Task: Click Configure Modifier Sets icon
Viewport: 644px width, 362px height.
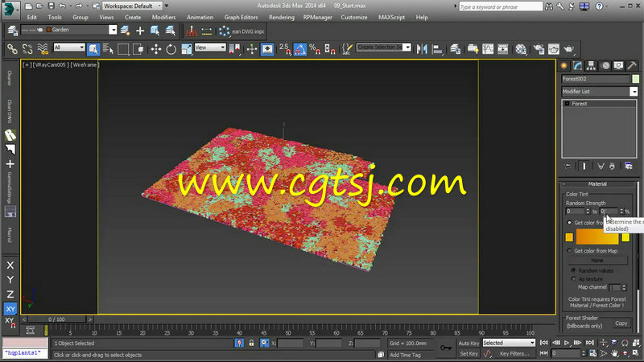Action: tap(629, 166)
